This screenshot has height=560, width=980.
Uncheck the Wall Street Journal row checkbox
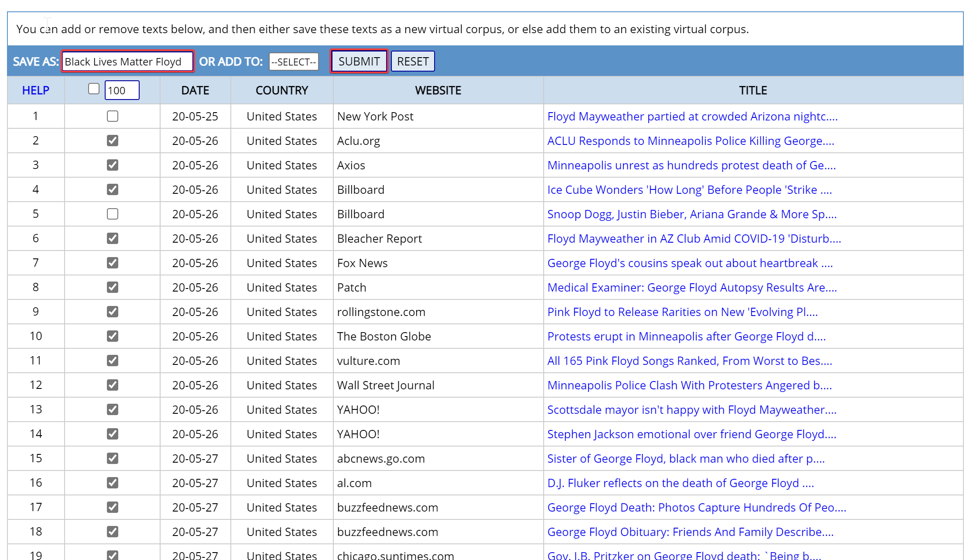tap(113, 385)
